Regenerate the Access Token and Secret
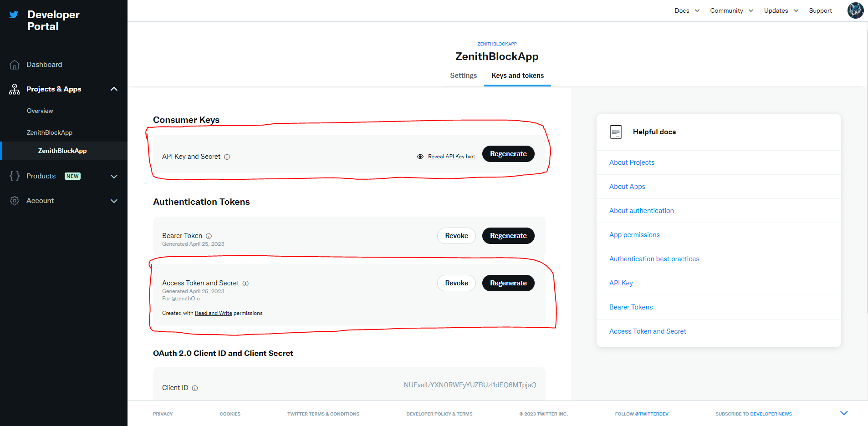The image size is (868, 426). [x=508, y=283]
